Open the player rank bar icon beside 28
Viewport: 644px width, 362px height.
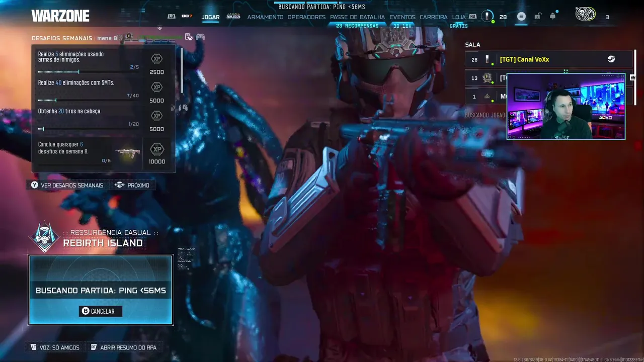point(487,17)
